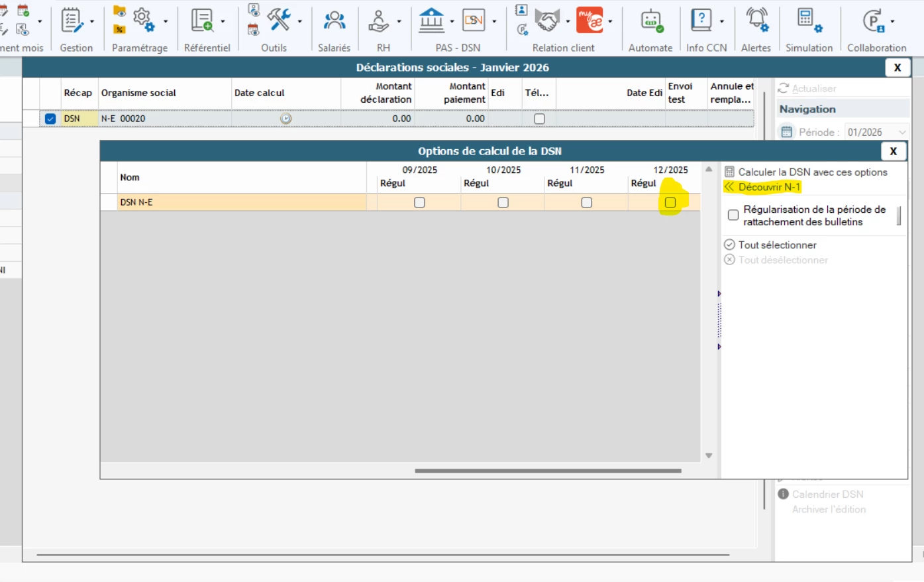Viewport: 924px width, 582px height.
Task: Open the red my ae icon
Action: pyautogui.click(x=590, y=20)
